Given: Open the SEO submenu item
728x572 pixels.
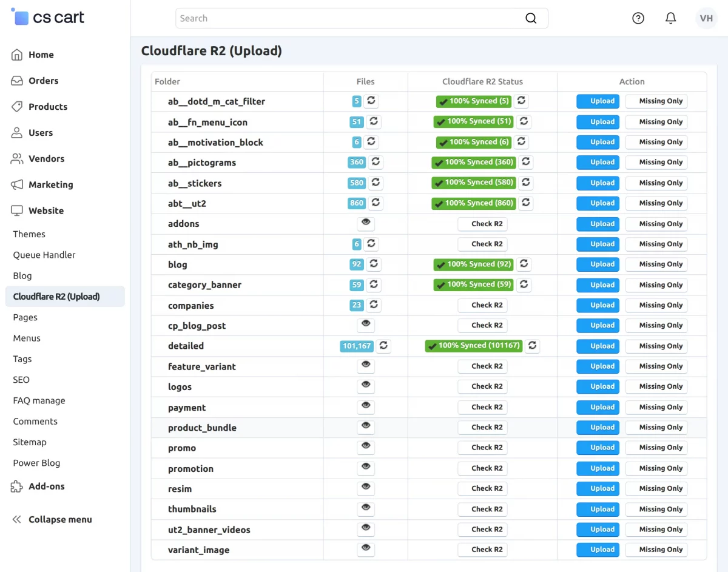Looking at the screenshot, I should pyautogui.click(x=21, y=380).
